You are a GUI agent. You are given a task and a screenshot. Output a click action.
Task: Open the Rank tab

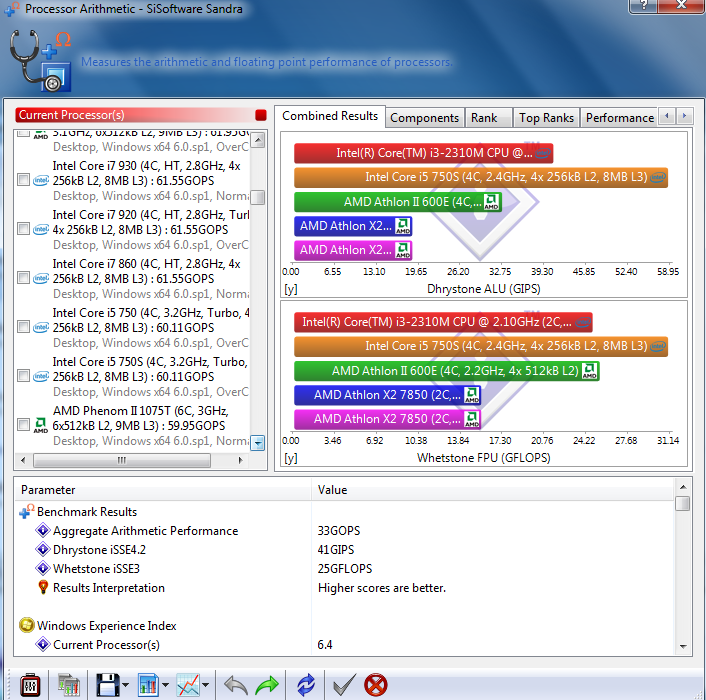tap(488, 118)
